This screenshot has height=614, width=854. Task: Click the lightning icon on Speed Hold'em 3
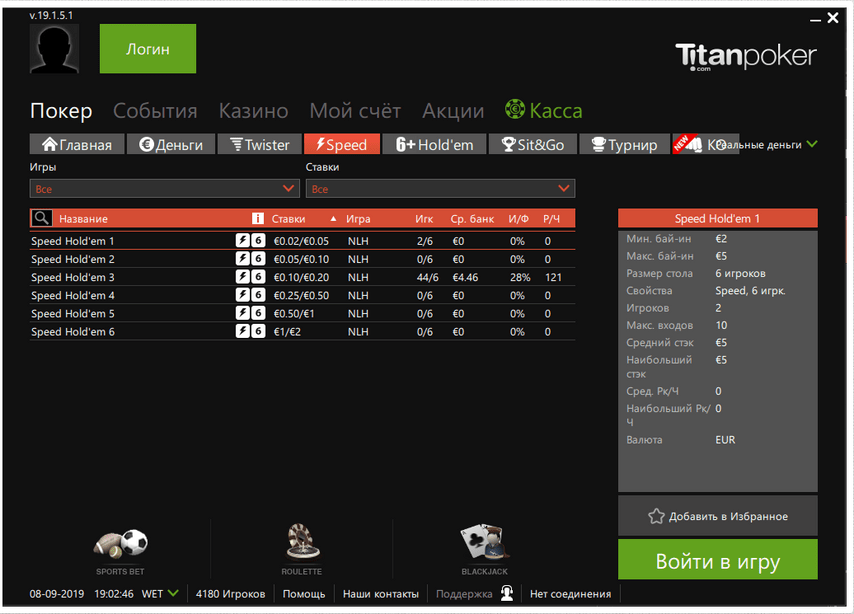tap(242, 277)
